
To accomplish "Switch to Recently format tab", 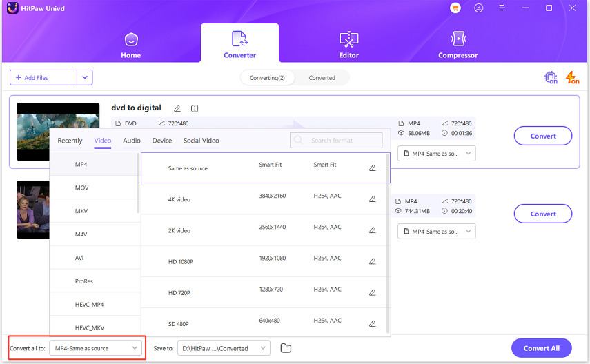I will (x=70, y=141).
